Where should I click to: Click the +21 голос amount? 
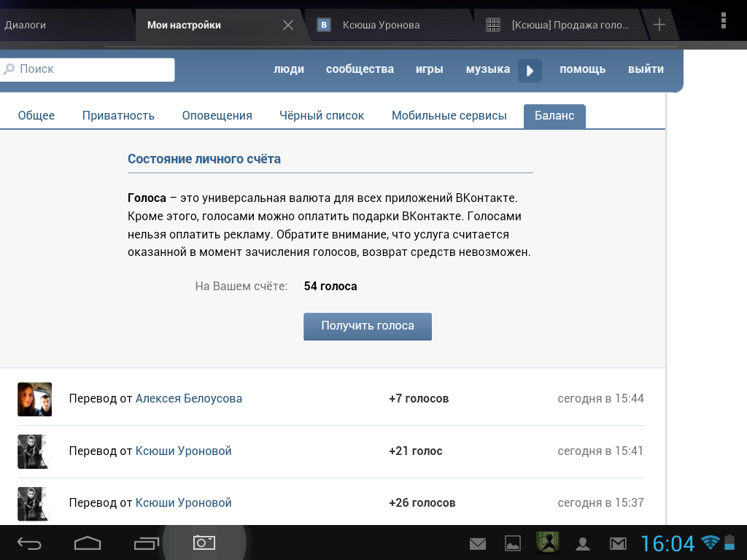415,451
